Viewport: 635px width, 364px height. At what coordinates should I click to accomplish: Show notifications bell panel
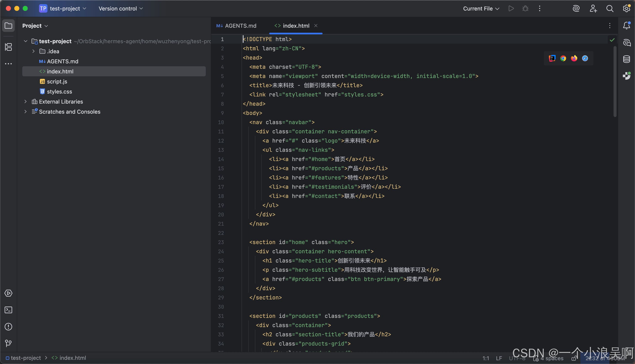click(x=626, y=26)
